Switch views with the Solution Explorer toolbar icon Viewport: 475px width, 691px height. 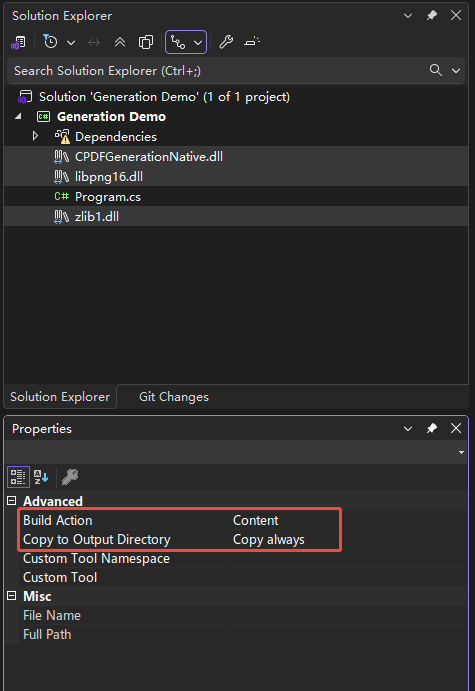tap(19, 42)
